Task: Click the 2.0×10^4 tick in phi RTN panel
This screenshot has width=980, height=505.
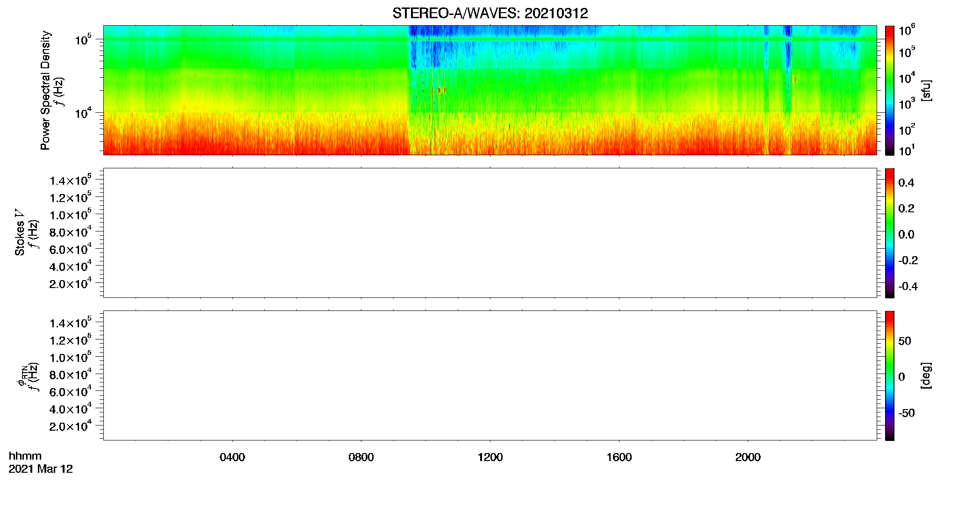Action: pos(71,426)
